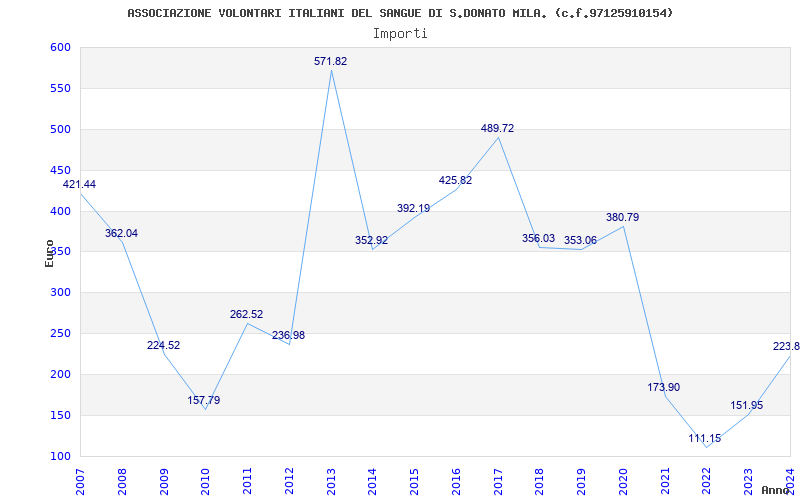Screen dimensions: 800x500
Task: Click the 200 y-axis tick label
Action: coord(60,374)
